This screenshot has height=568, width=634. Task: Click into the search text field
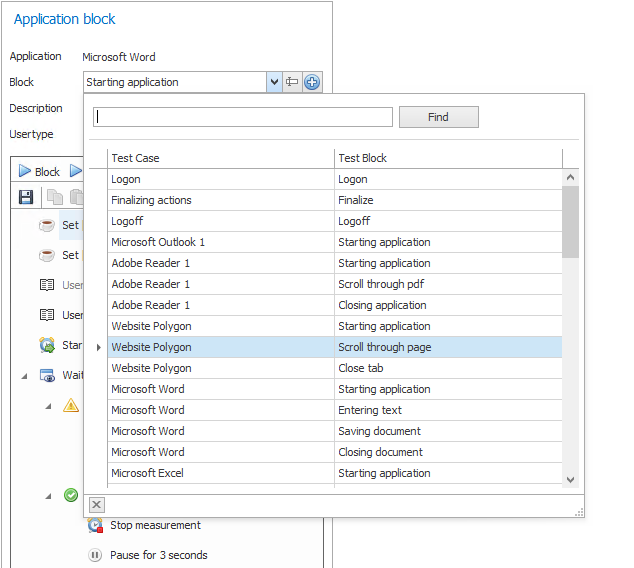243,117
